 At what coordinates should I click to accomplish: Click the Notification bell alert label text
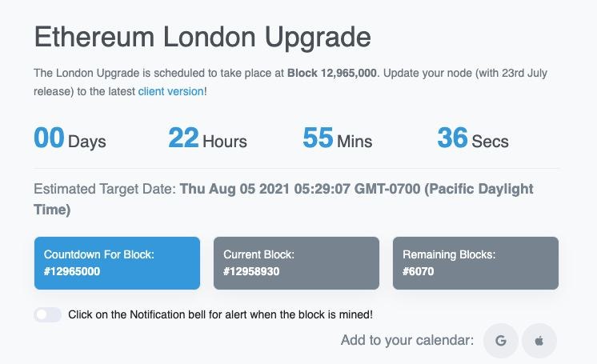tap(220, 315)
